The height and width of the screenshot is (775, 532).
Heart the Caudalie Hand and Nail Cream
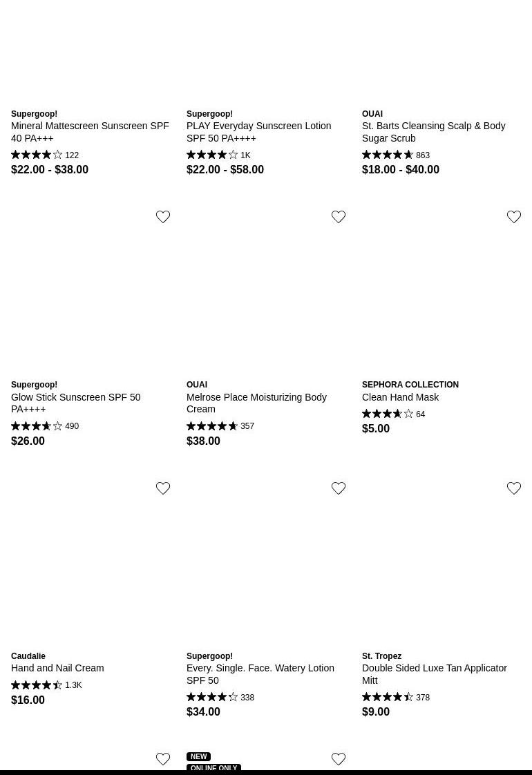click(x=163, y=488)
